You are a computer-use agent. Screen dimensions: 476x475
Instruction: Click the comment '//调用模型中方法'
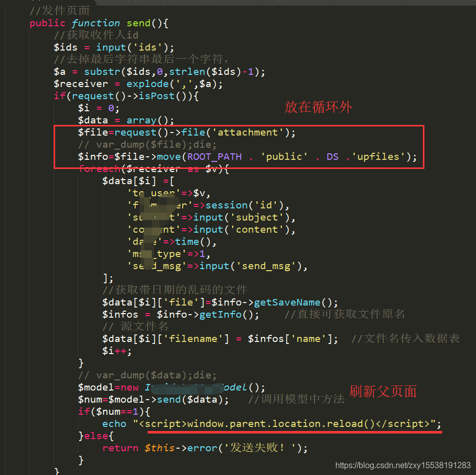pos(296,399)
